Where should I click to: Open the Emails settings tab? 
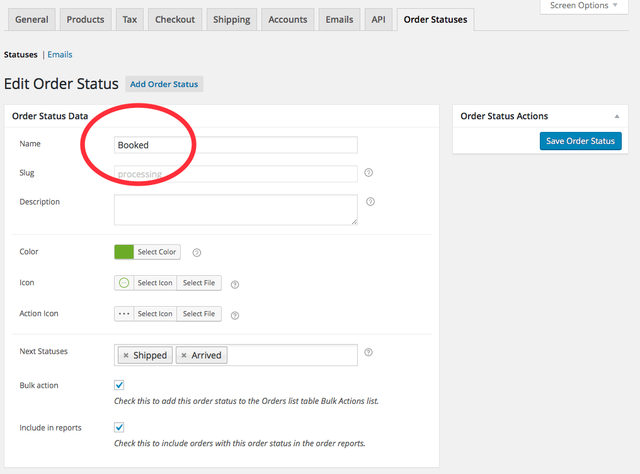(339, 20)
